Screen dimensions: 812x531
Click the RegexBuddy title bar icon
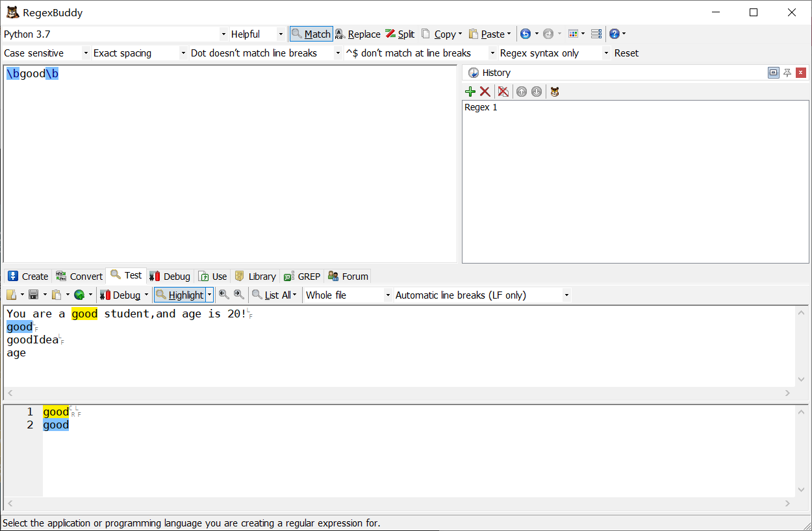[12, 12]
